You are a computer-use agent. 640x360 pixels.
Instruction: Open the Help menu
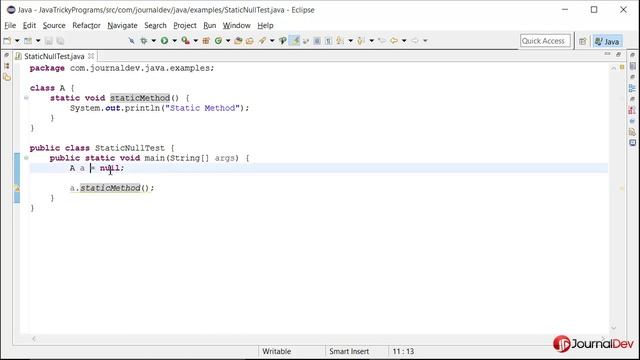[265, 25]
